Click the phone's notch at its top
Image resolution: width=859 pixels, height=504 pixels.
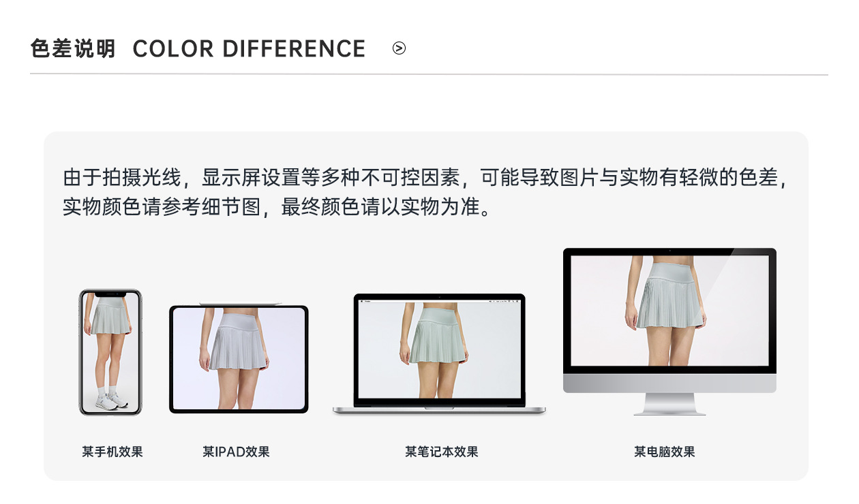point(110,294)
